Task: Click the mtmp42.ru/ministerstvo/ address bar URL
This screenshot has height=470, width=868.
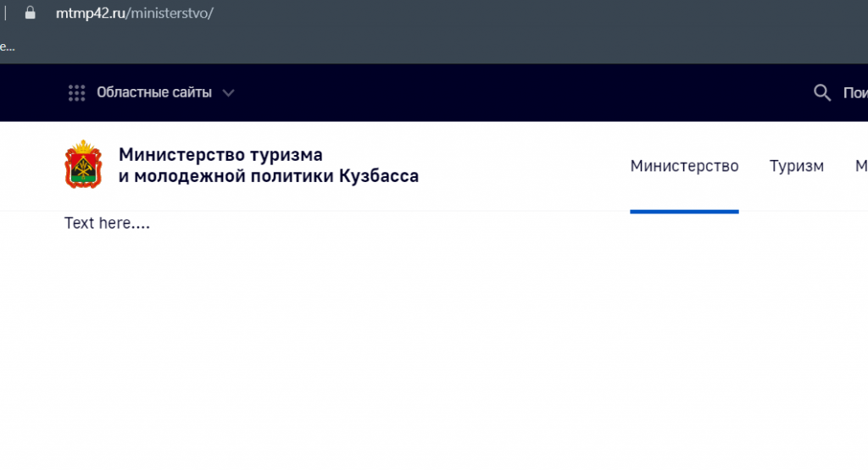Action: pyautogui.click(x=135, y=14)
